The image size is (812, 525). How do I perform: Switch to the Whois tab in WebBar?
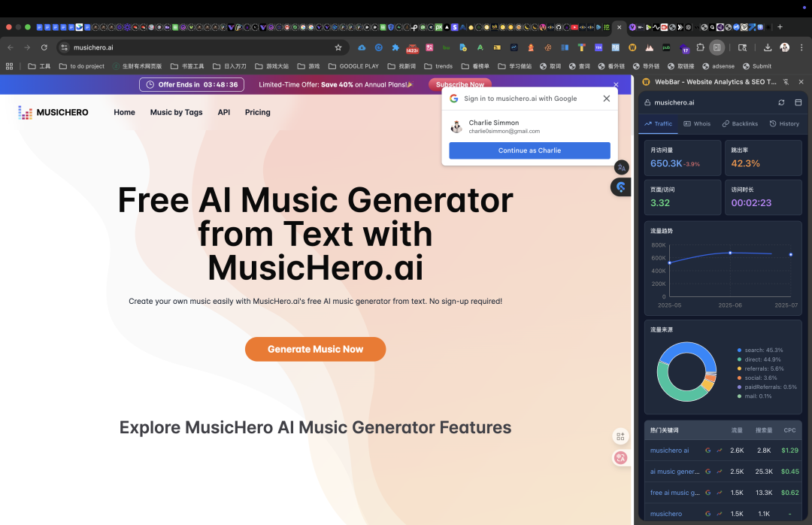pos(697,124)
